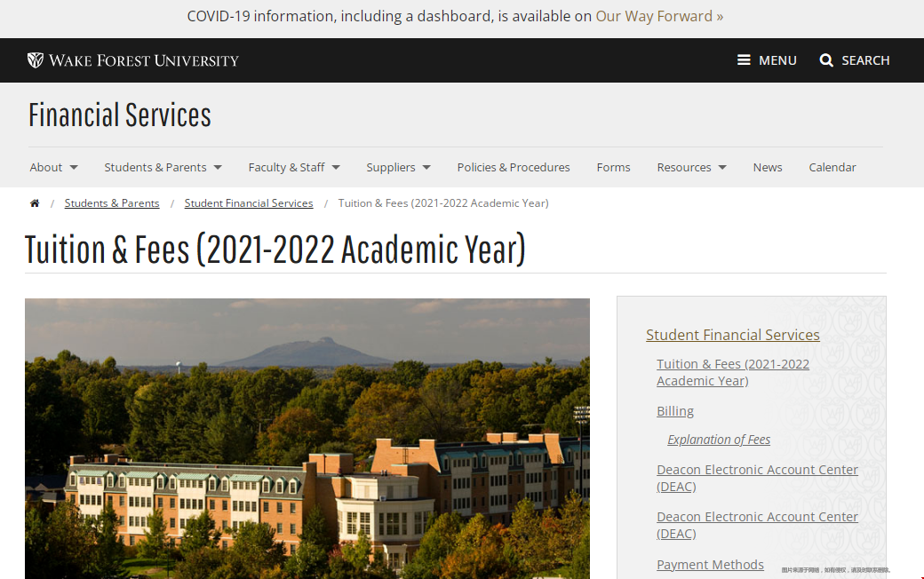
Task: Click Students & Parents breadcrumb link
Action: click(112, 203)
